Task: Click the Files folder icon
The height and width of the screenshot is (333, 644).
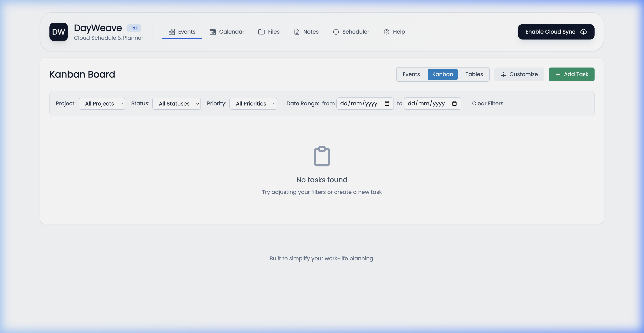Action: (x=261, y=32)
